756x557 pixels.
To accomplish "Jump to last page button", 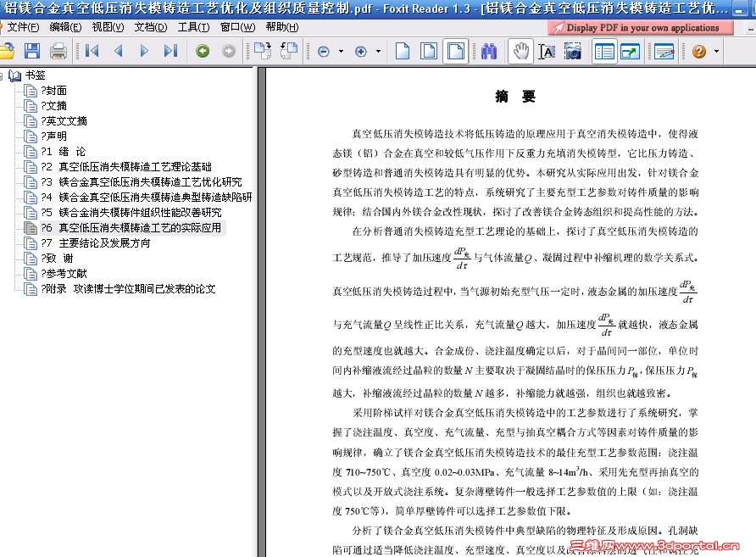I will pyautogui.click(x=170, y=51).
